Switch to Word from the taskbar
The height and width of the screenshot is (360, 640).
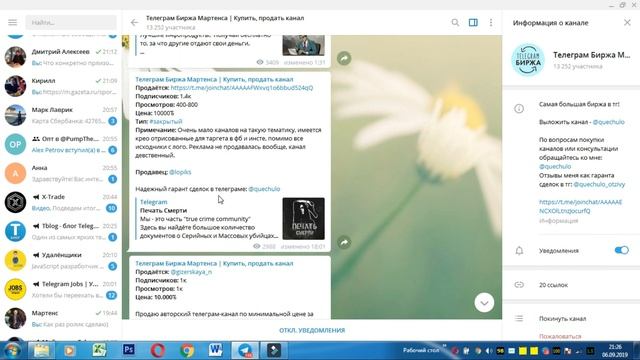tap(215, 350)
